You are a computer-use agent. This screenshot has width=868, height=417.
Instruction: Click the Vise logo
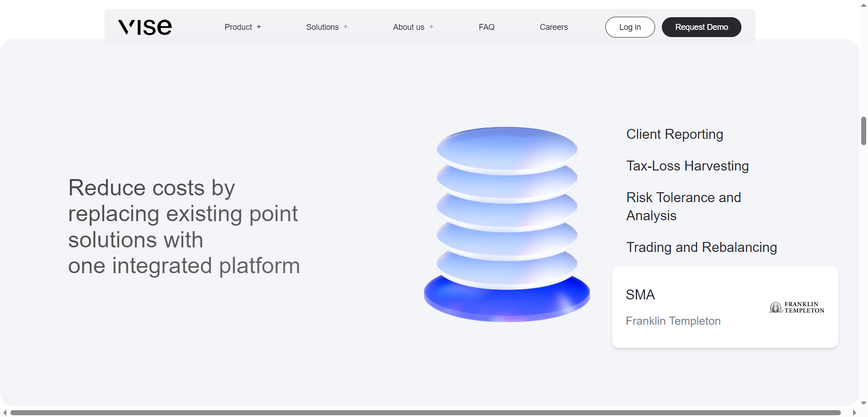145,27
